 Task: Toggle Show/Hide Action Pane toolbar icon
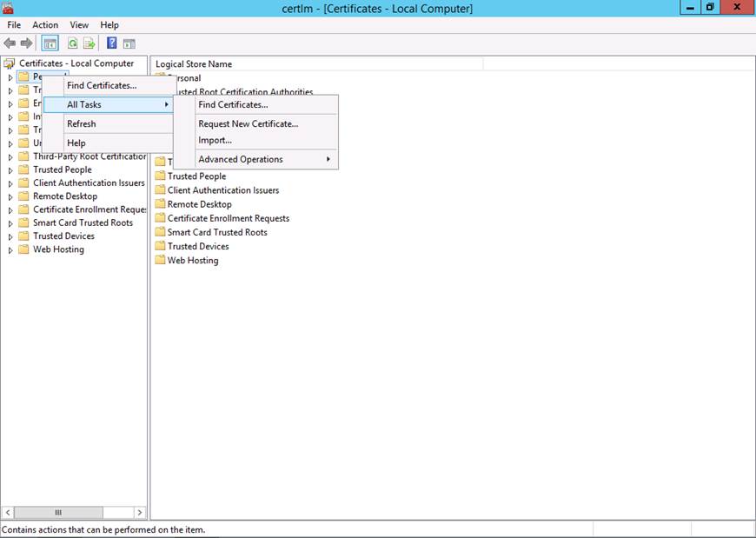129,43
